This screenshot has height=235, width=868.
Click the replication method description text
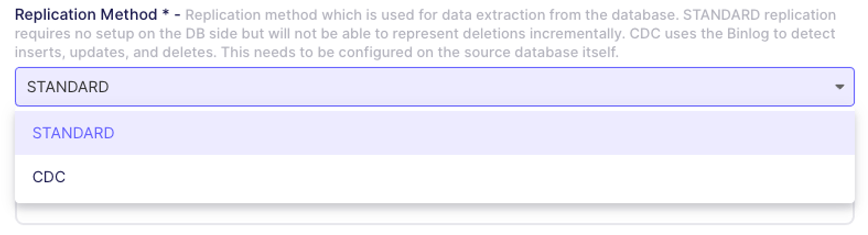coord(423,34)
